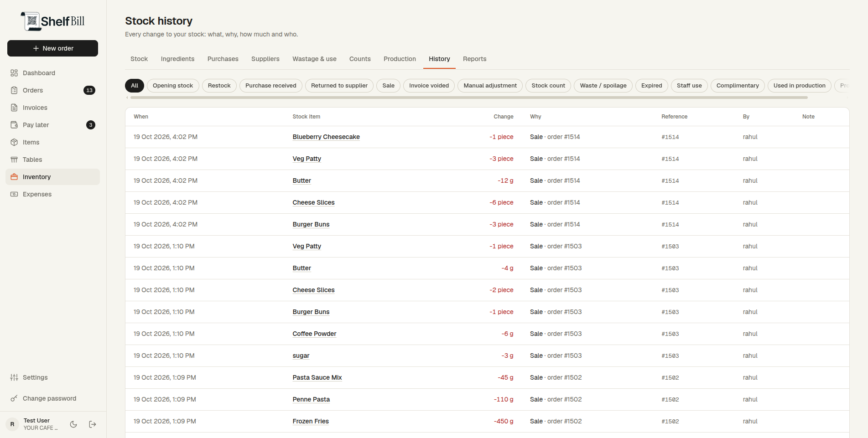Open Pasta Sauce Mix item link

[x=317, y=377]
